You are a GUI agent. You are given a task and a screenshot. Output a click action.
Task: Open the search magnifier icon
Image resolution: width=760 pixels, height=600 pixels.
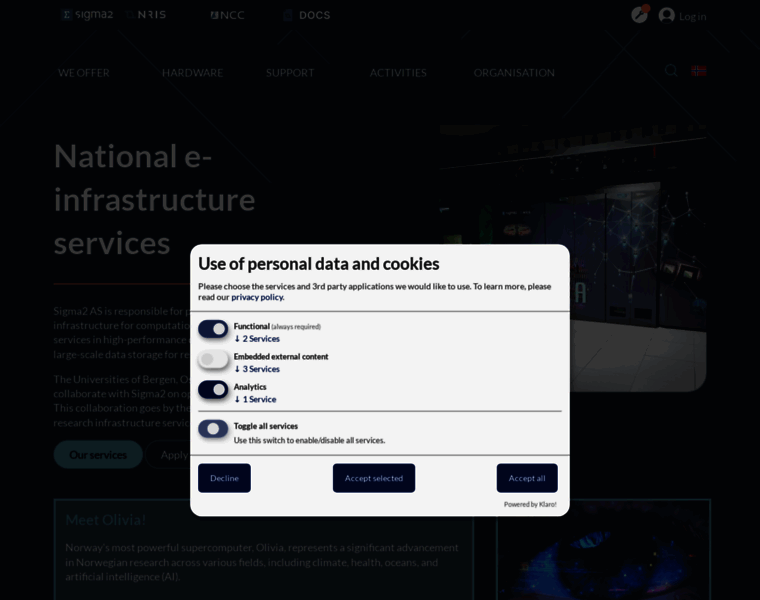point(671,71)
